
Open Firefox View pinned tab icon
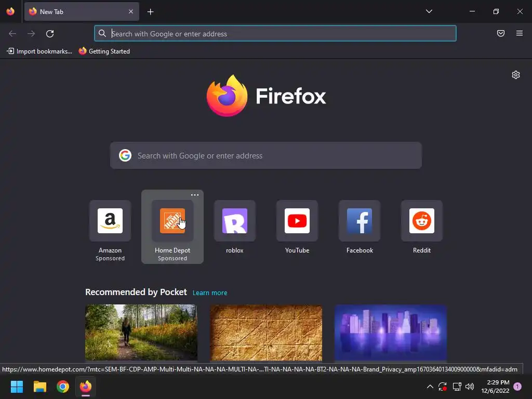(10, 11)
